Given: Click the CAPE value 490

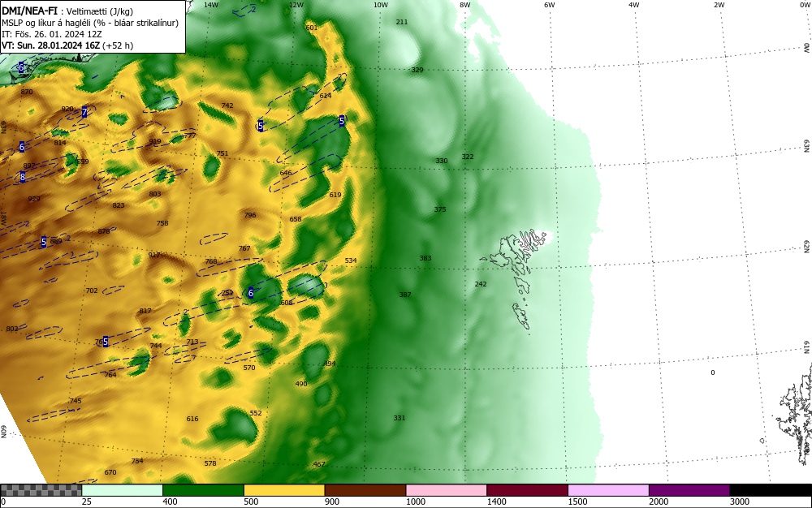Looking at the screenshot, I should [301, 384].
